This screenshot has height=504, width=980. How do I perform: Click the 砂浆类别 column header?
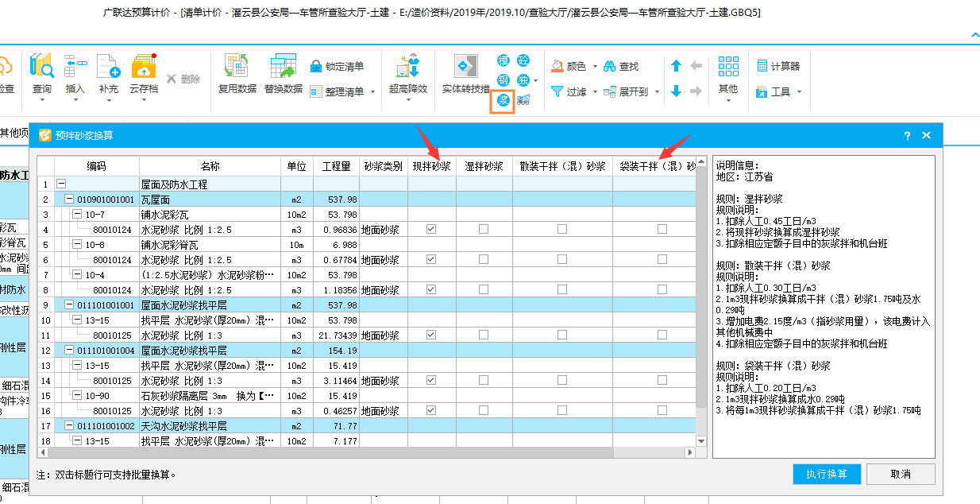pos(384,167)
